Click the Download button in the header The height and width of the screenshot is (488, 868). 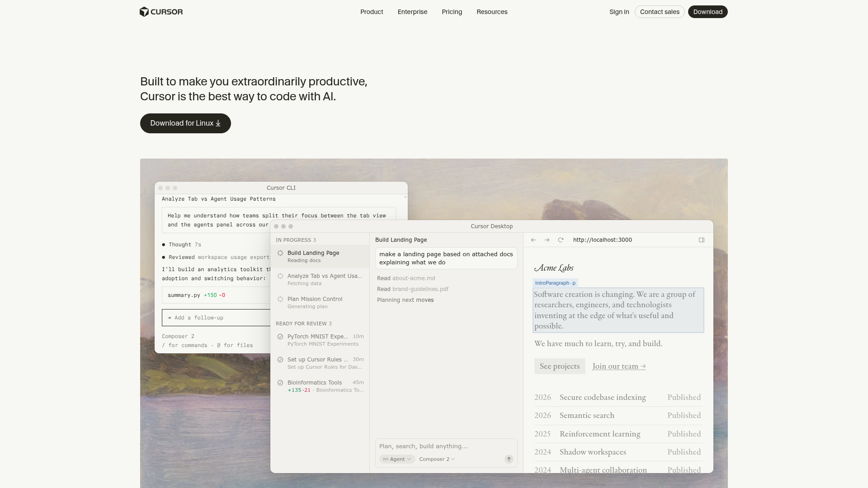point(708,12)
